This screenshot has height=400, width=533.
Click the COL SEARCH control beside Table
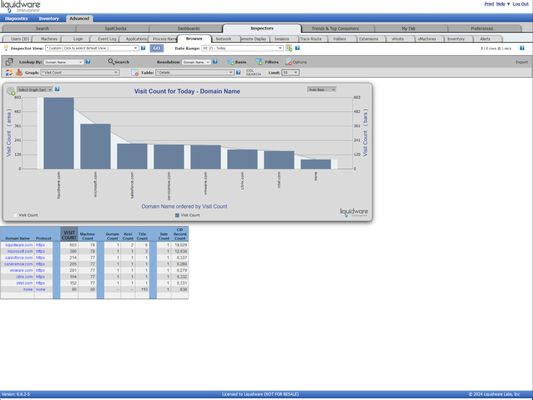[x=253, y=72]
